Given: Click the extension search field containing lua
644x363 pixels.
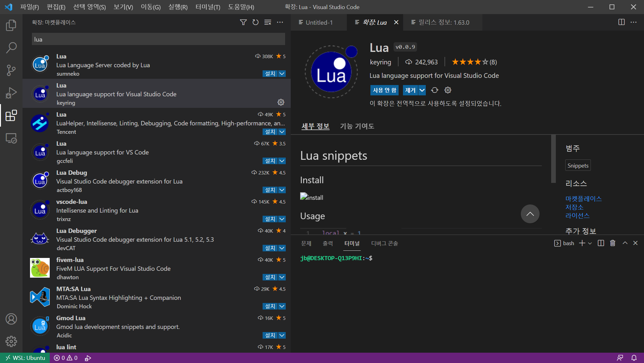Looking at the screenshot, I should 158,39.
